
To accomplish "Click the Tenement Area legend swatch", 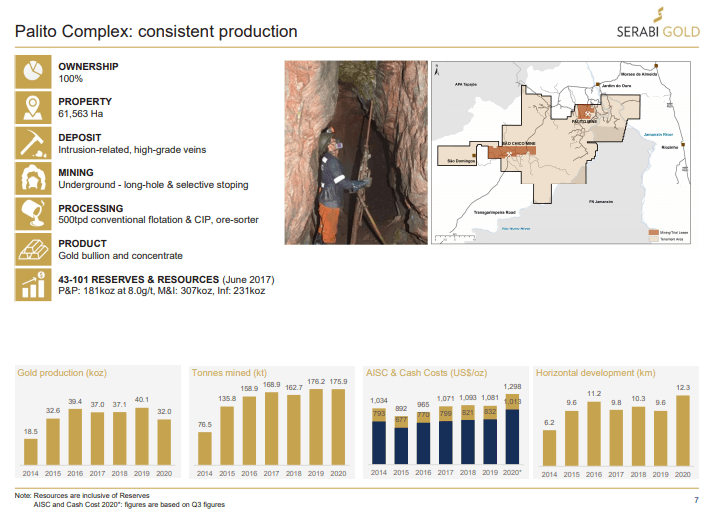I will [653, 239].
